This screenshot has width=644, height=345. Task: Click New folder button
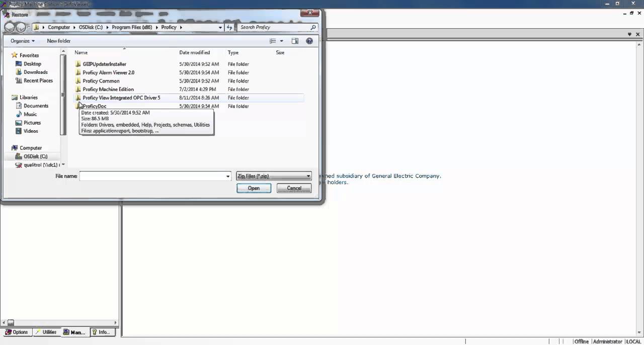tap(59, 41)
